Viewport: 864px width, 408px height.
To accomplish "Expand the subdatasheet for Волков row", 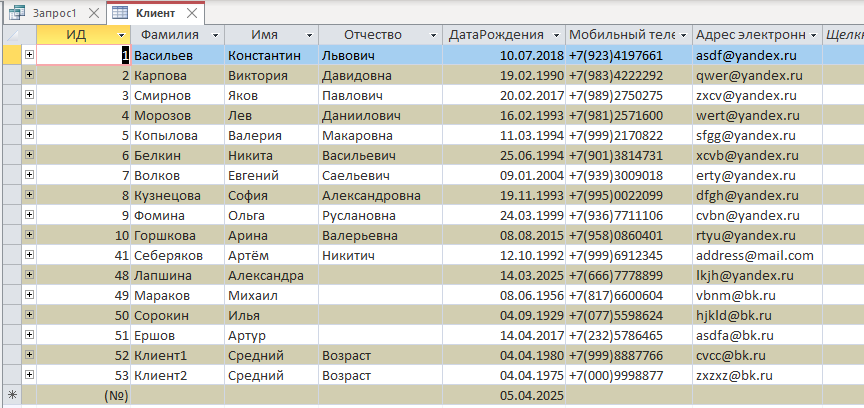I will pos(29,175).
